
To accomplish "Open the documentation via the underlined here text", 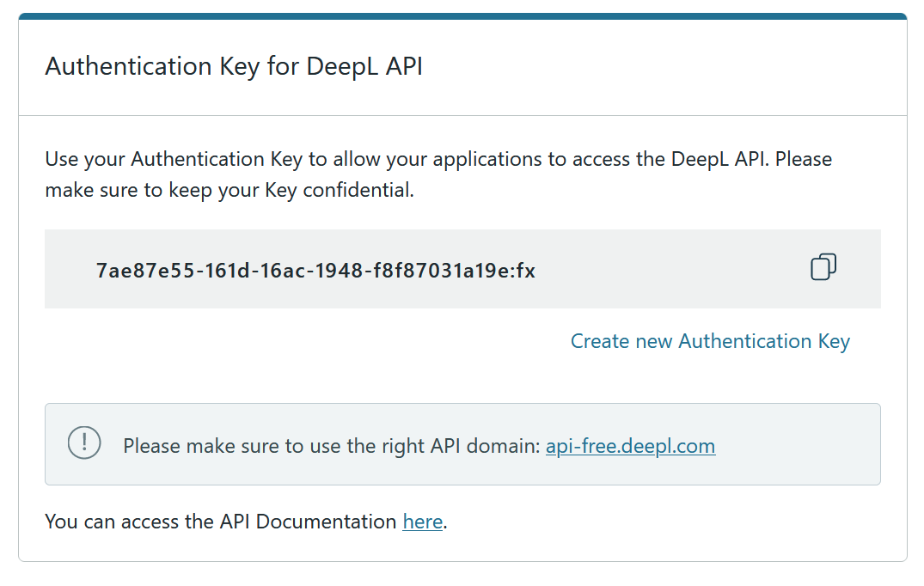I will tap(422, 522).
